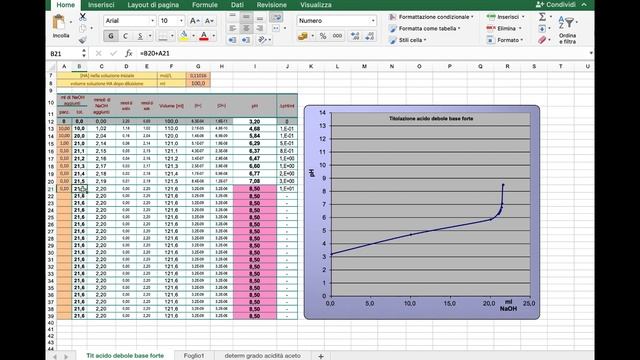Viewport: 640px width, 360px height.
Task: Apply red font color A
Action: click(204, 36)
